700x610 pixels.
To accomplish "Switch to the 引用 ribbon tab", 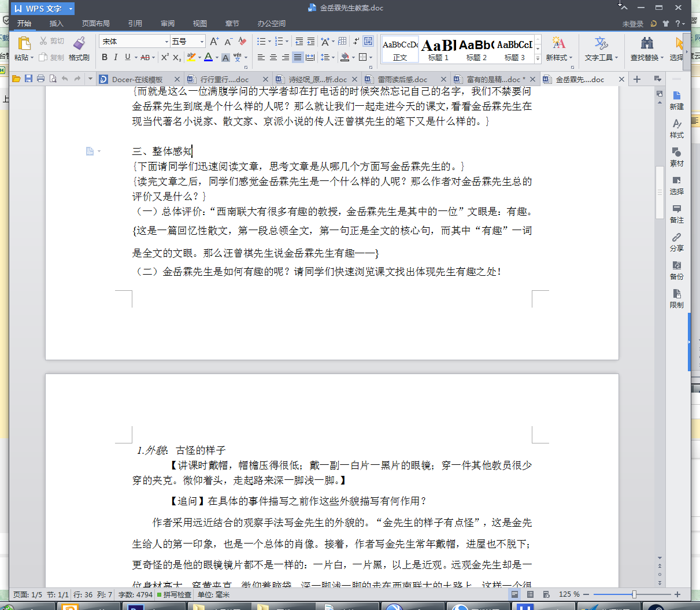I will [x=135, y=24].
